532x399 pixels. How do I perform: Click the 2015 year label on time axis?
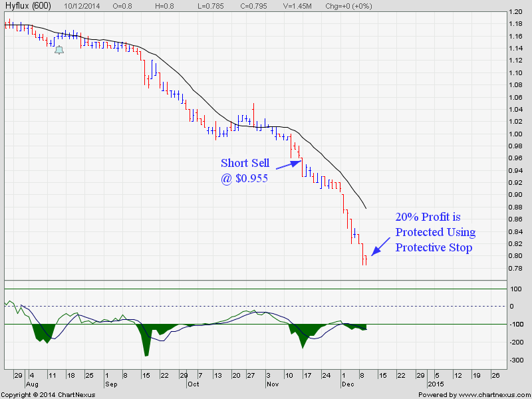[x=436, y=384]
